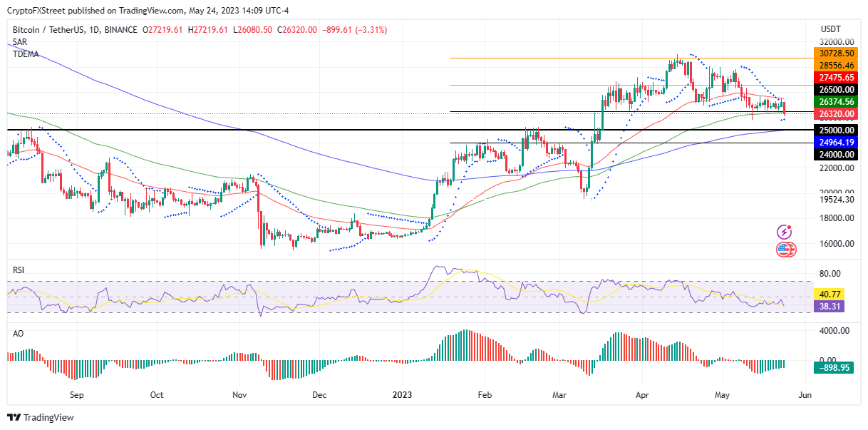Click the blue 24964.19 price tag

coord(837,142)
